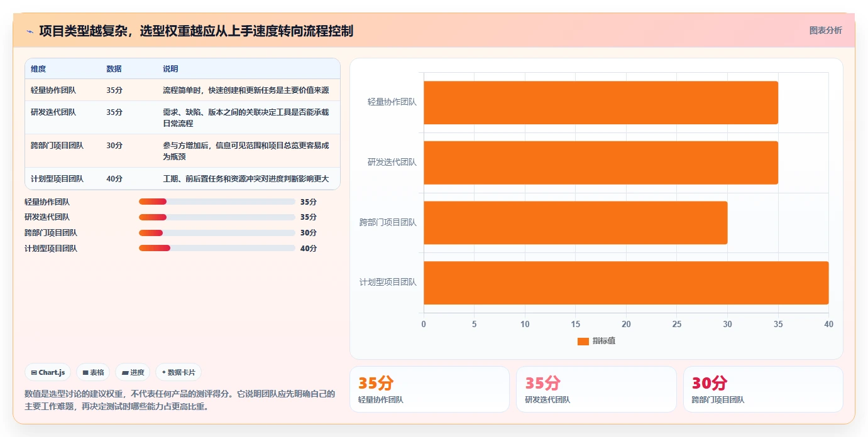Click the 说明 table column header

click(170, 69)
